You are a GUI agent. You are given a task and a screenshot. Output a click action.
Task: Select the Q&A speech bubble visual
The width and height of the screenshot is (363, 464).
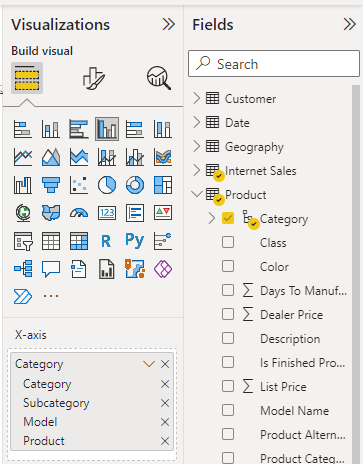pos(51,269)
